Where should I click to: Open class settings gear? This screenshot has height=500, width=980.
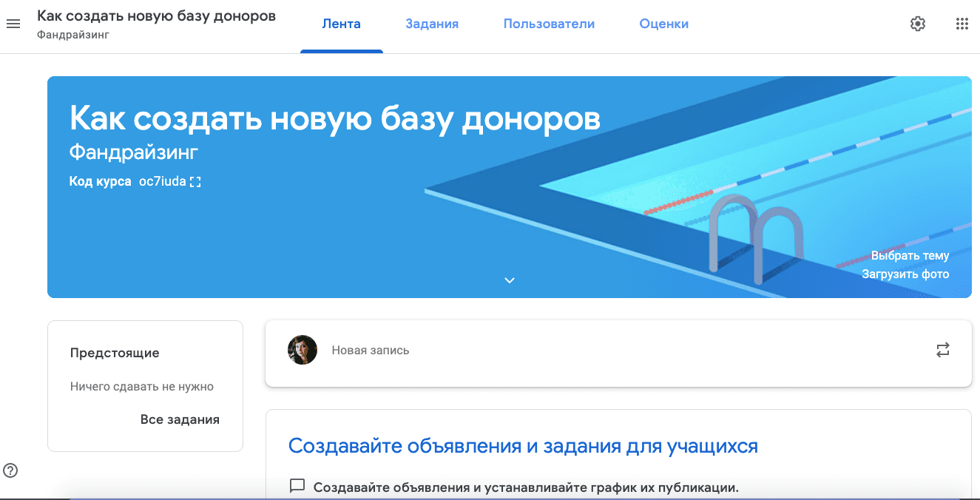pos(917,24)
